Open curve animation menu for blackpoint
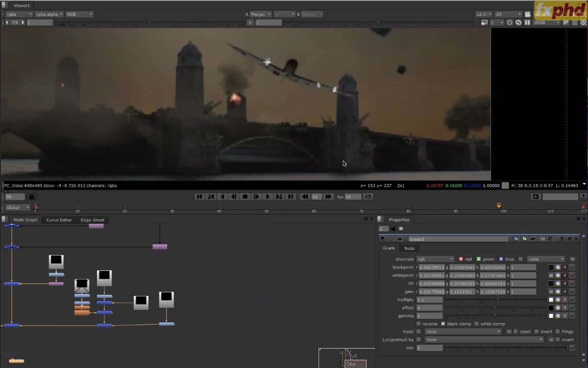 (572, 267)
